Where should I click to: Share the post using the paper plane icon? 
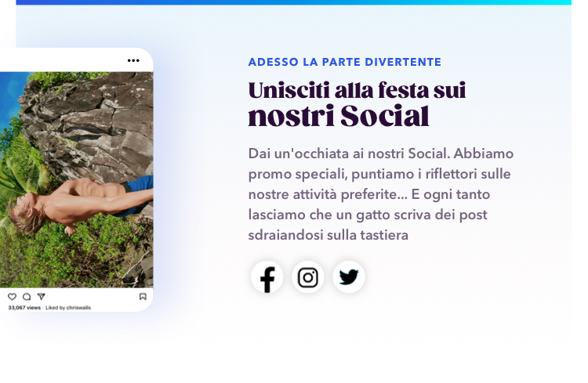(x=42, y=297)
